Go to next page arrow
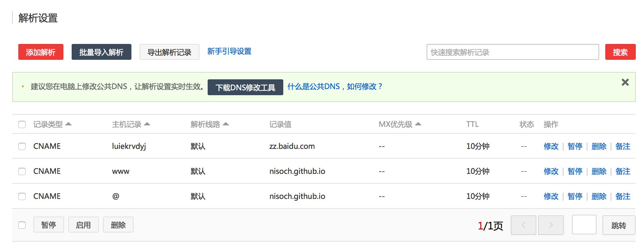This screenshot has width=644, height=252. coord(551,225)
